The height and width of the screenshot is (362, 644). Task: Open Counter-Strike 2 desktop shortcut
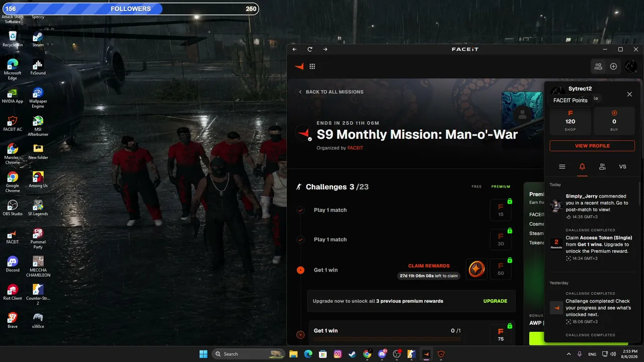pos(38,295)
